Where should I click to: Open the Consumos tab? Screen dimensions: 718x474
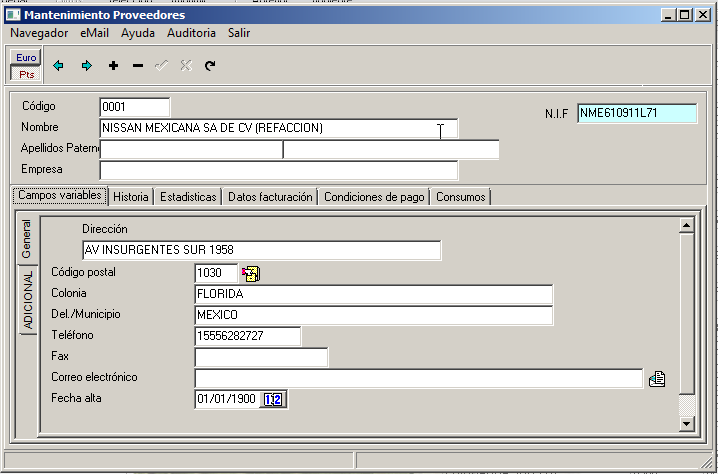pyautogui.click(x=460, y=197)
